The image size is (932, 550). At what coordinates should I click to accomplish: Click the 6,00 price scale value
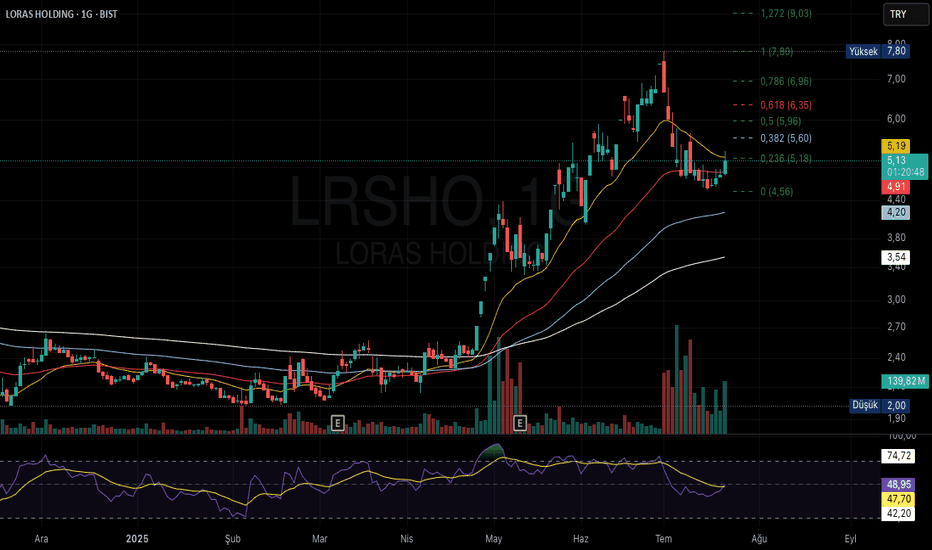pyautogui.click(x=896, y=118)
